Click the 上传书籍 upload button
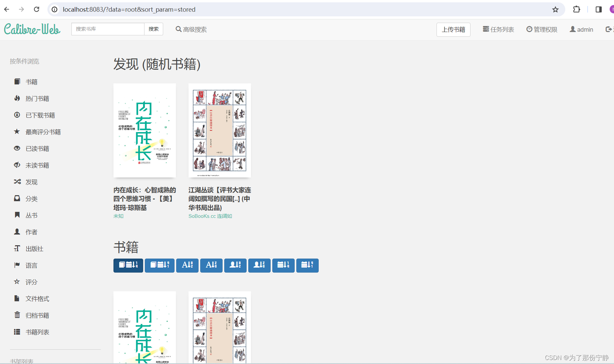Viewport: 614px width, 364px height. click(453, 30)
